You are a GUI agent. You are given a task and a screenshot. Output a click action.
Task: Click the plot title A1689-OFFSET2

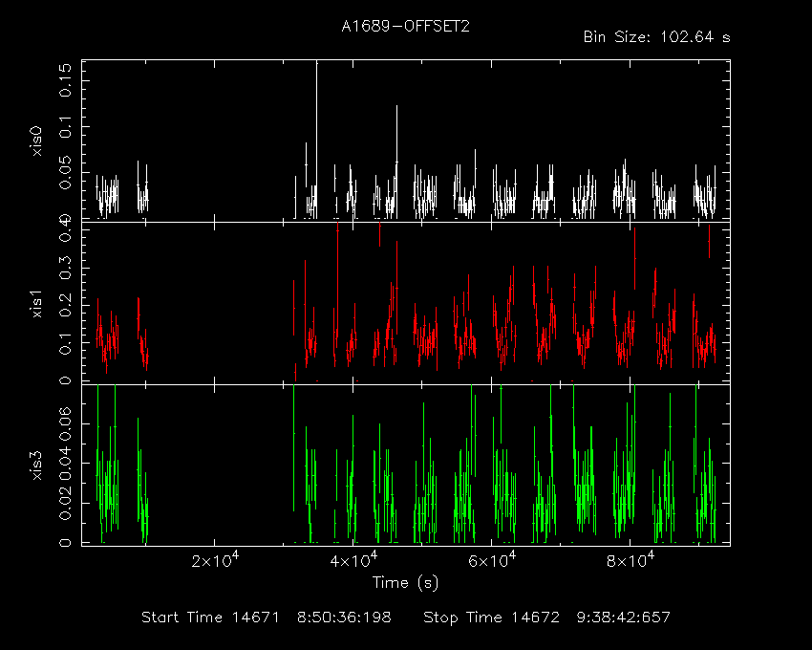(x=405, y=27)
